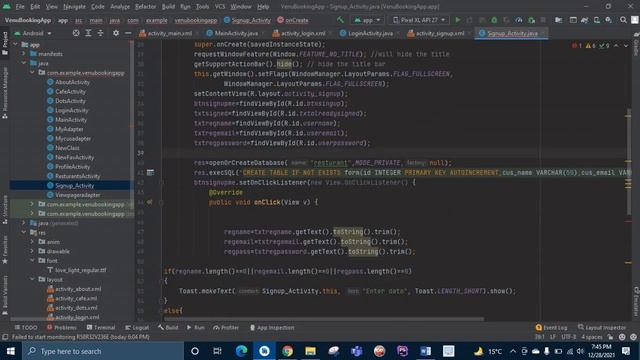
Task: Start debugging with the bug icon
Action: tap(494, 20)
